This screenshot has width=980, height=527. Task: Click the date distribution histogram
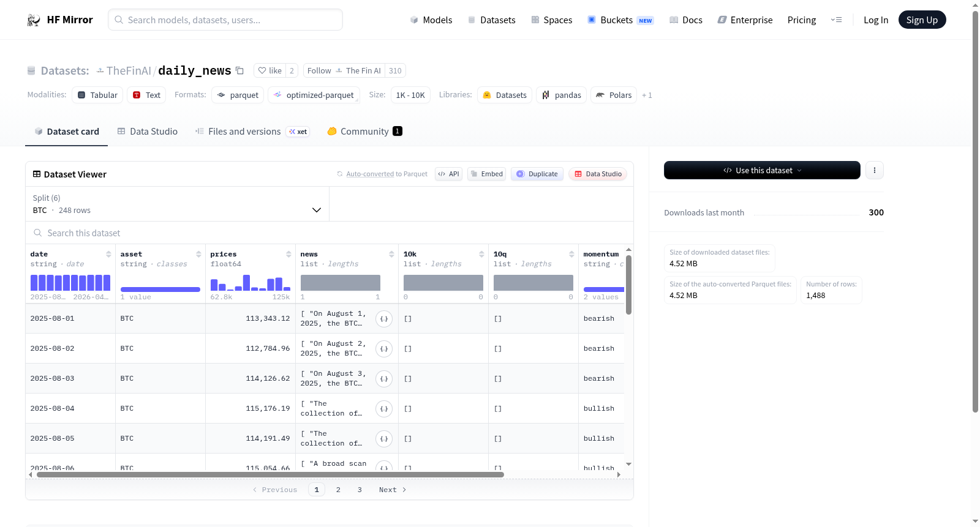(x=70, y=283)
